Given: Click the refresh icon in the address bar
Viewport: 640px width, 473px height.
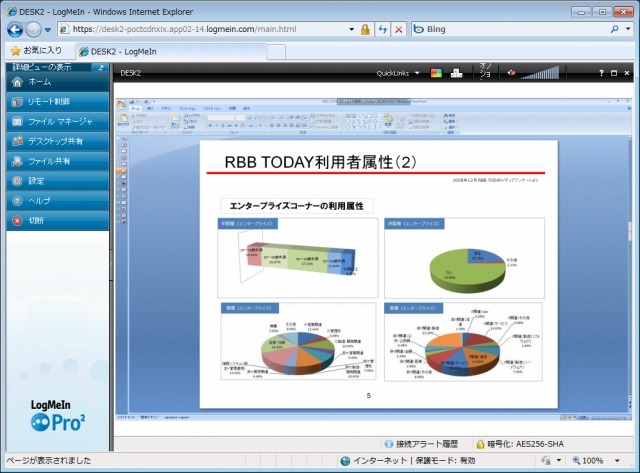Looking at the screenshot, I should (x=382, y=29).
